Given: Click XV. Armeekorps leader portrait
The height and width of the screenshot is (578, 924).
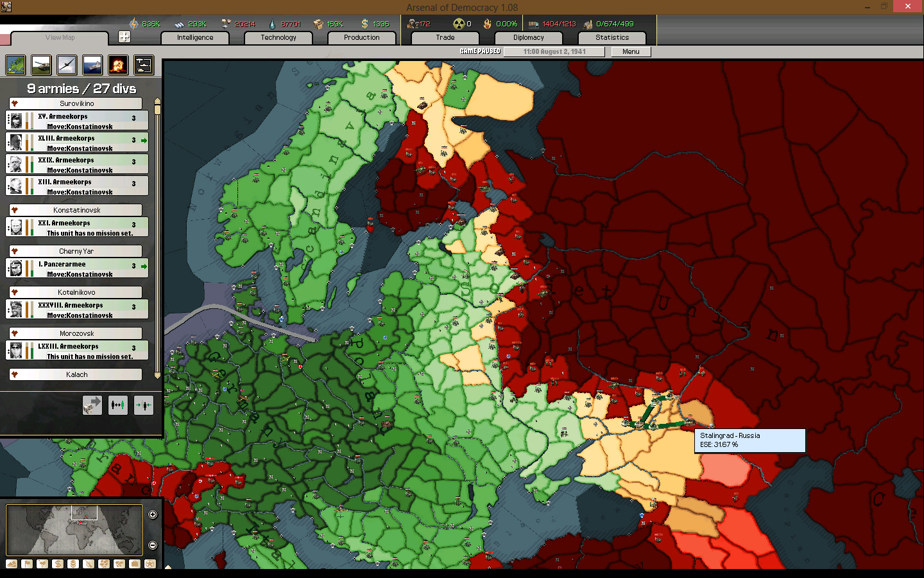Looking at the screenshot, I should (16, 120).
